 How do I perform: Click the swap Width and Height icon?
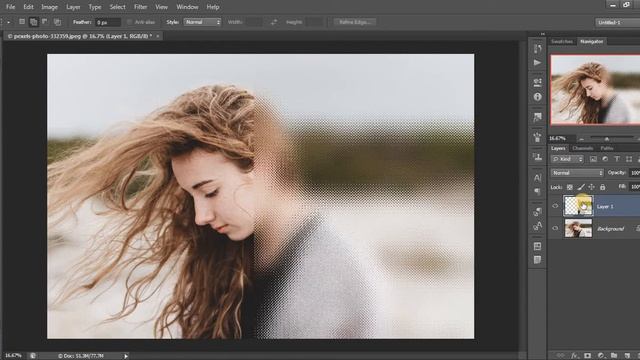(274, 22)
